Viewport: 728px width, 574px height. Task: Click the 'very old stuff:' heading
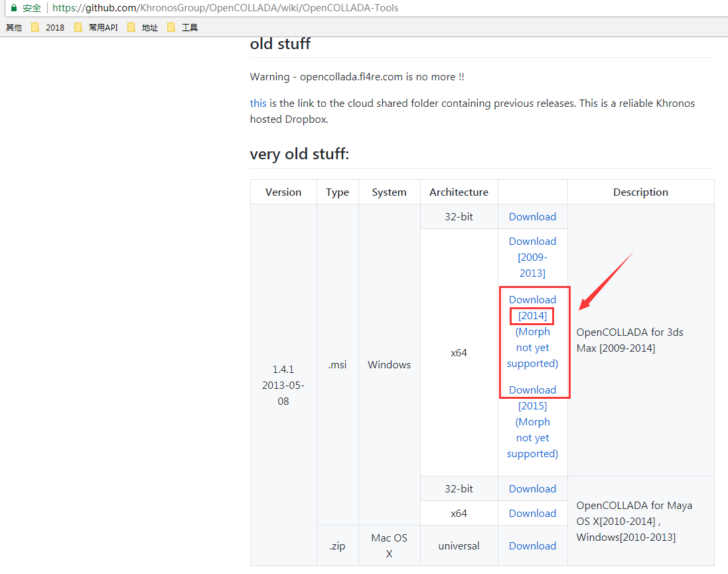tap(299, 154)
